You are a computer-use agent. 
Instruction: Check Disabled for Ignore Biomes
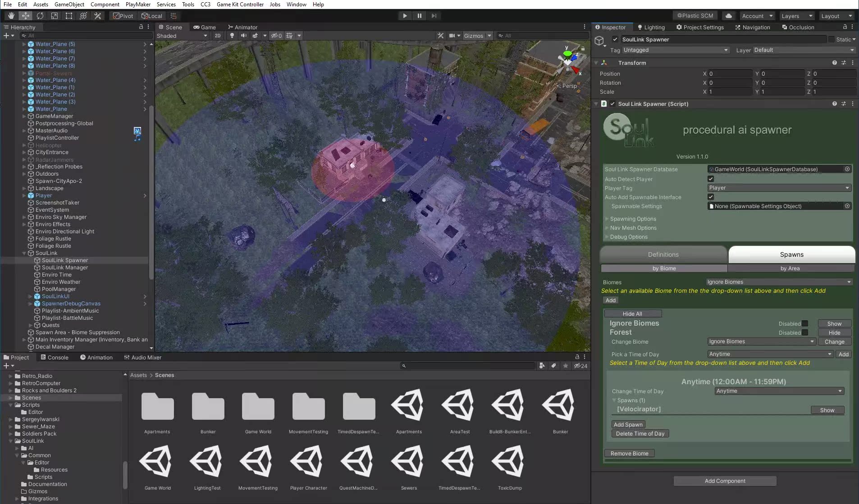(805, 323)
